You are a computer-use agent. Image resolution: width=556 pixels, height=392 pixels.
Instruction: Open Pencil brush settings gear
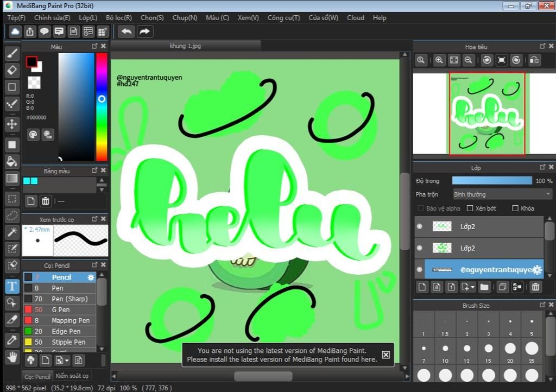coord(91,277)
